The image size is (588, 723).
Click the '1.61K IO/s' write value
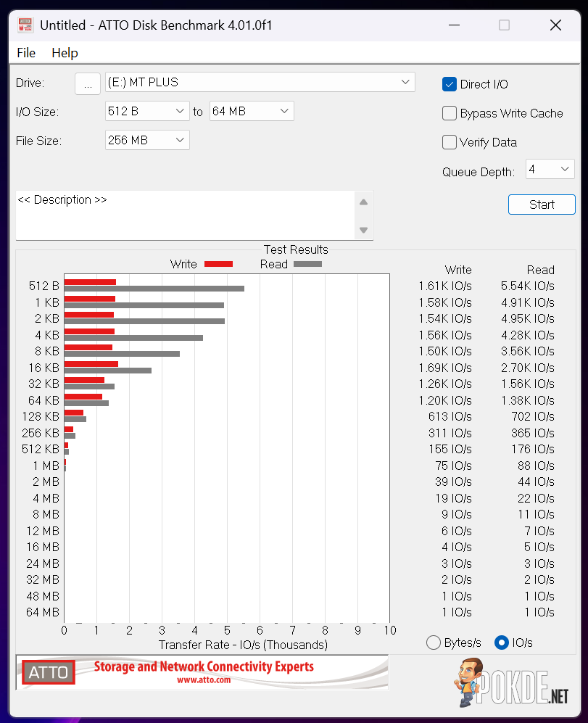click(x=445, y=286)
